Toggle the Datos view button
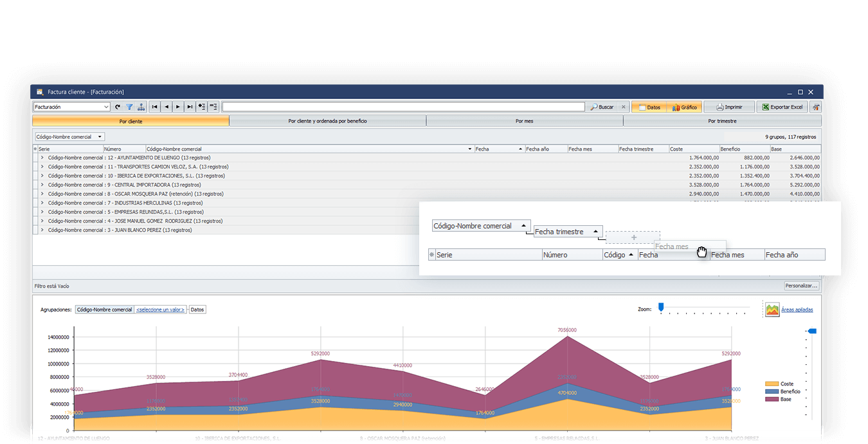This screenshot has height=444, width=868. pyautogui.click(x=649, y=107)
